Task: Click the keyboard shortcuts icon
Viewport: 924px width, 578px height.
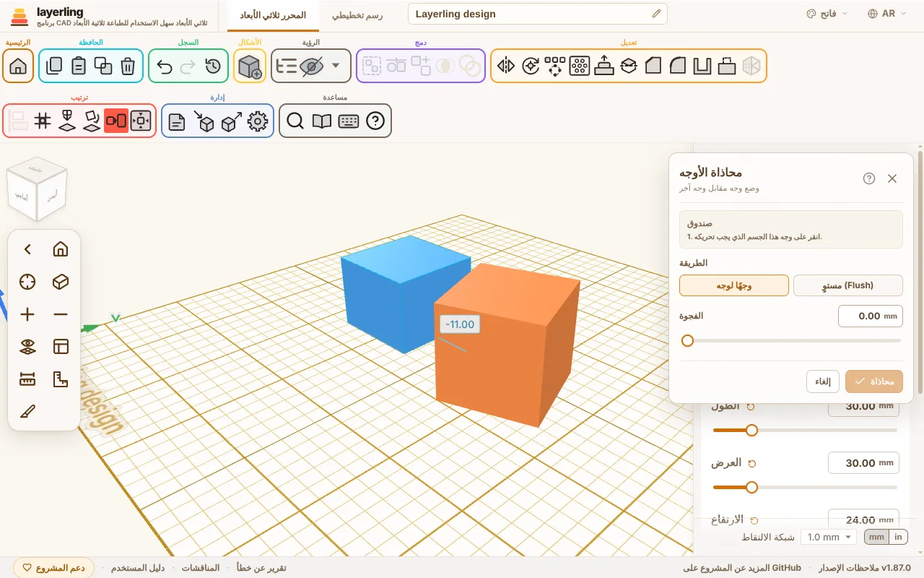Action: point(349,121)
